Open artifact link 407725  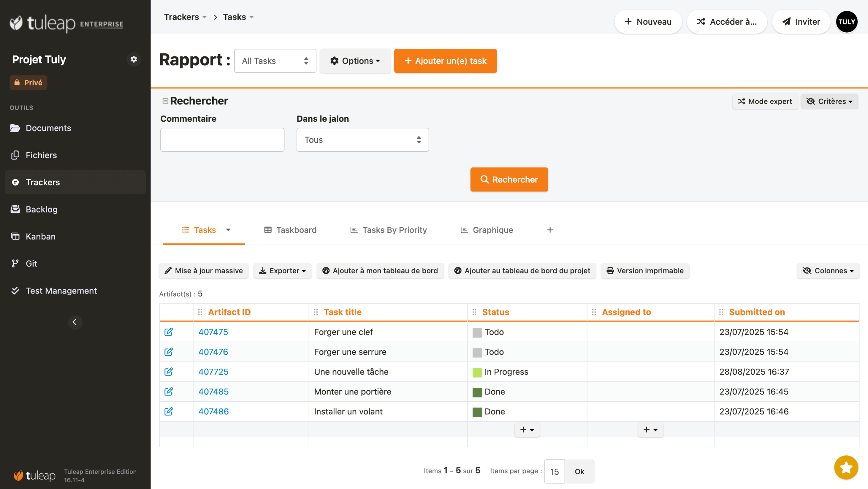[x=213, y=371]
